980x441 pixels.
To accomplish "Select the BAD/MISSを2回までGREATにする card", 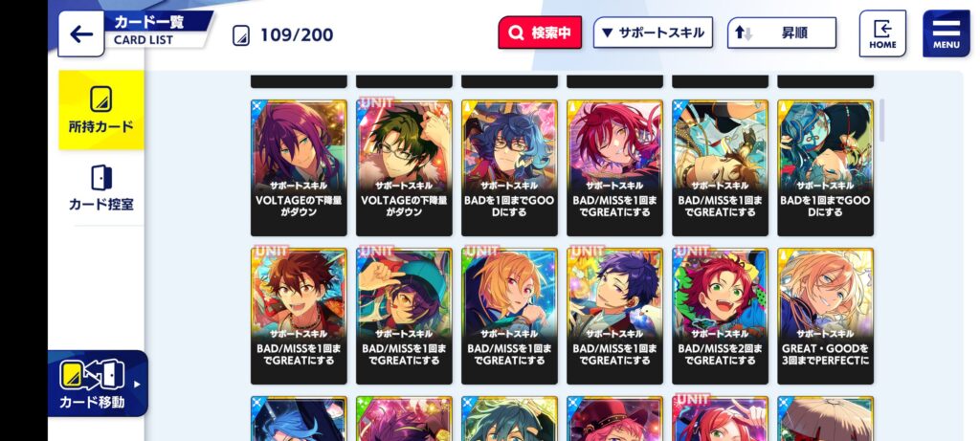I will click(x=720, y=316).
